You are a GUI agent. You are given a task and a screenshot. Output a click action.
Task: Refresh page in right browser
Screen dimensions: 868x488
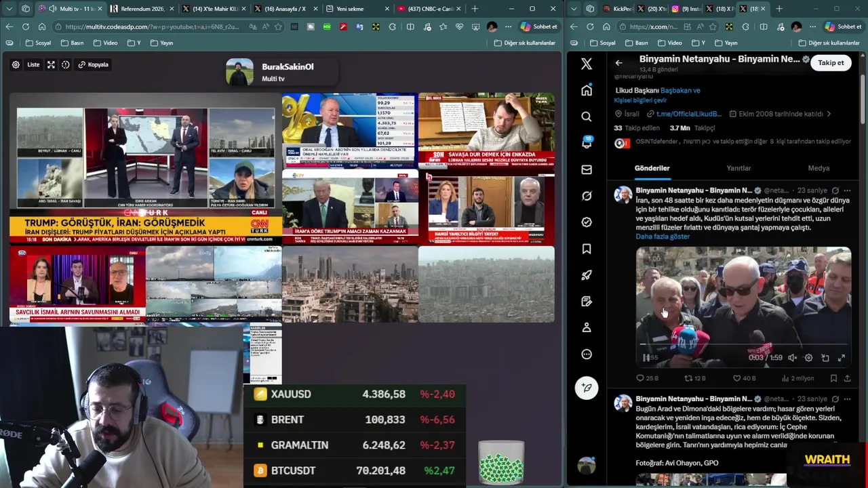pyautogui.click(x=590, y=26)
